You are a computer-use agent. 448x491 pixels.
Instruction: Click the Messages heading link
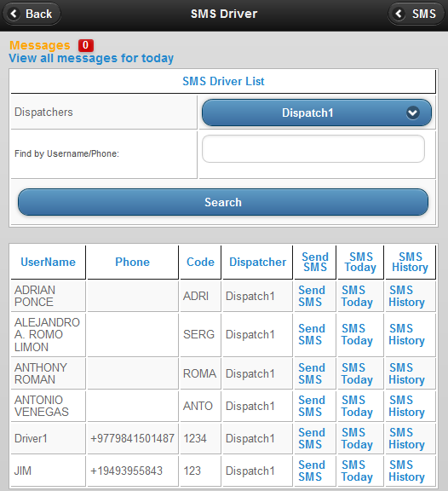tap(40, 45)
